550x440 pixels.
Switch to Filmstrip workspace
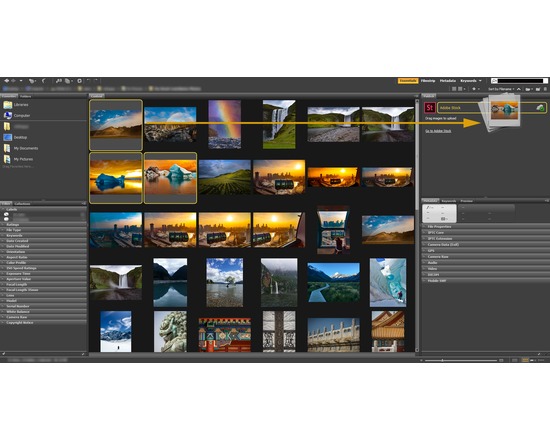[428, 81]
